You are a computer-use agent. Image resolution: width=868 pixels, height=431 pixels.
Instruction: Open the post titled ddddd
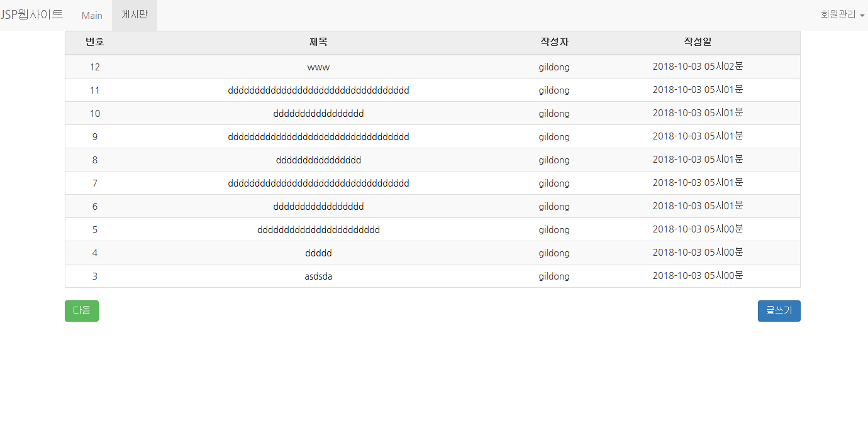pyautogui.click(x=318, y=253)
